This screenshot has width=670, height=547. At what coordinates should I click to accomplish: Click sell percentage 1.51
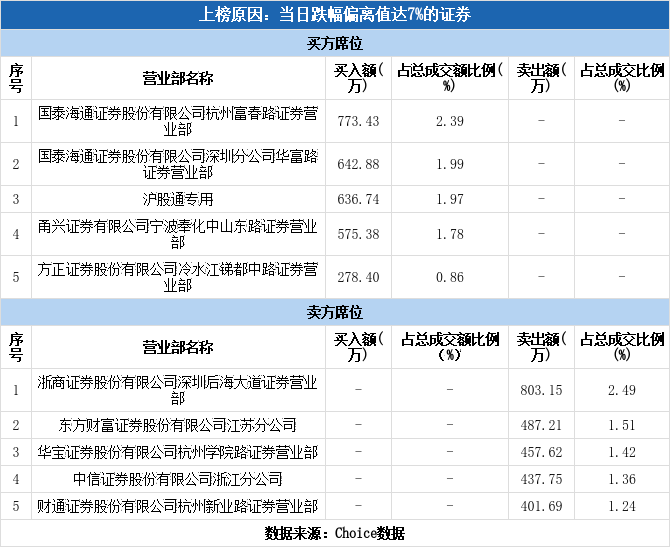tap(622, 425)
